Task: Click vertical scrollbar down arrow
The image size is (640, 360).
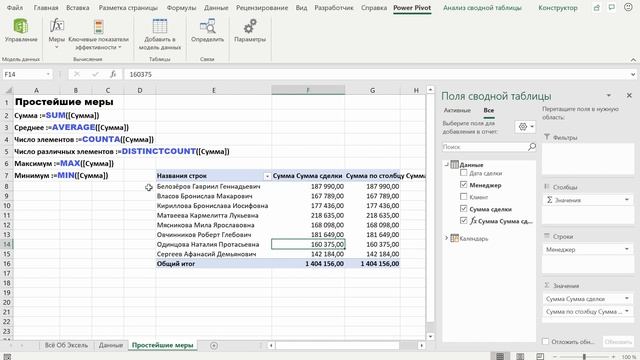Action: pos(430,336)
